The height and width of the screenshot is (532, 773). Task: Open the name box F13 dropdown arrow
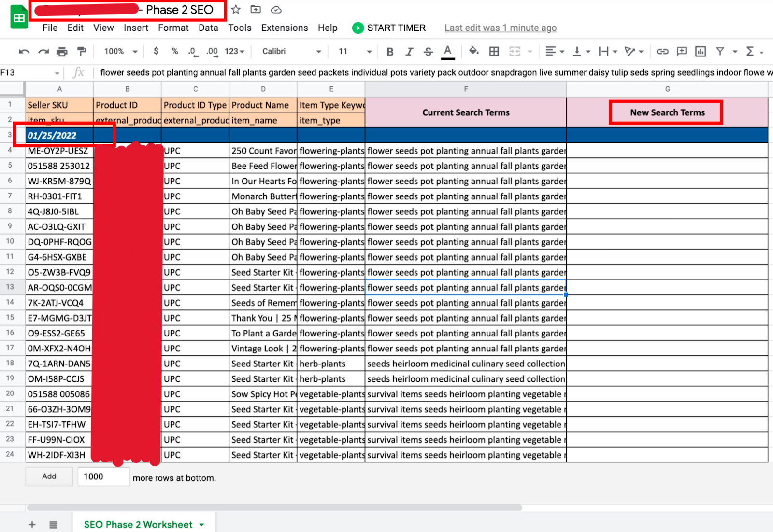(x=57, y=73)
